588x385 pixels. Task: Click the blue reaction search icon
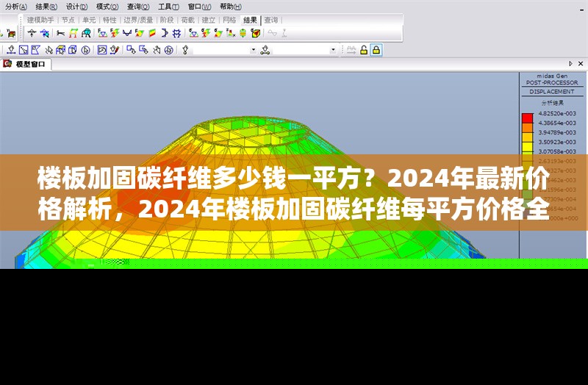(45, 33)
